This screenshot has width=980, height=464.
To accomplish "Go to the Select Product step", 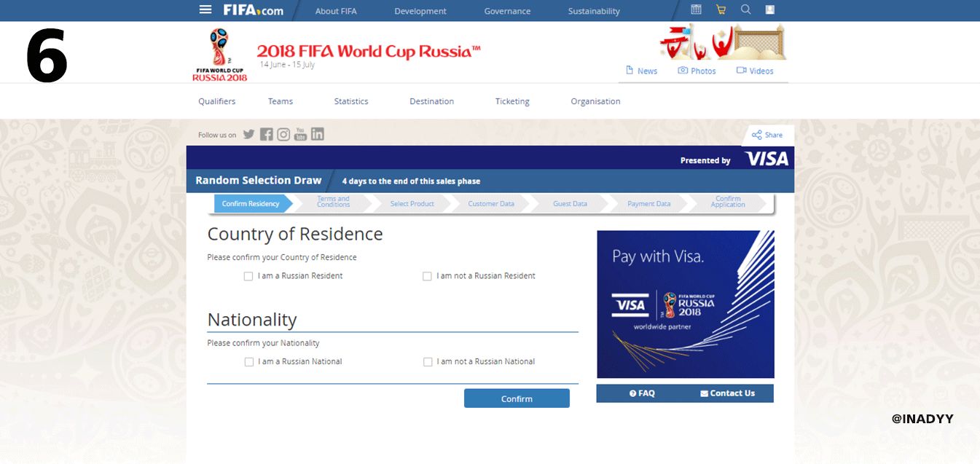I will 412,204.
